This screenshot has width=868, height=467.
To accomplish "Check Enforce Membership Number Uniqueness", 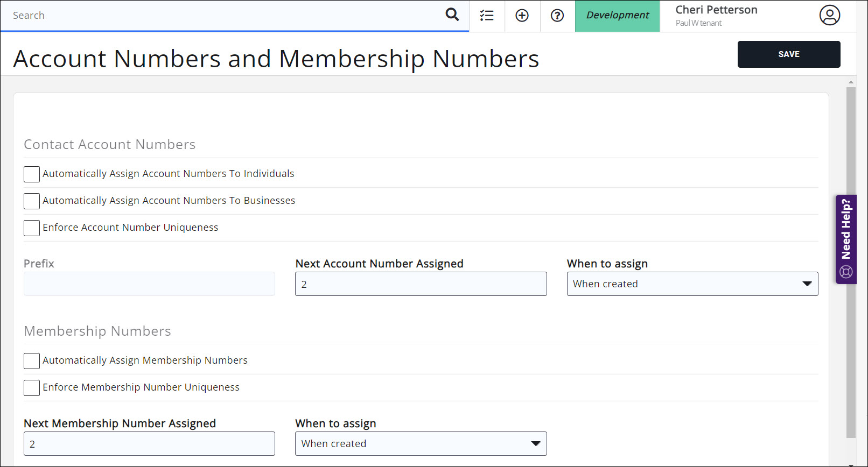I will pos(32,388).
